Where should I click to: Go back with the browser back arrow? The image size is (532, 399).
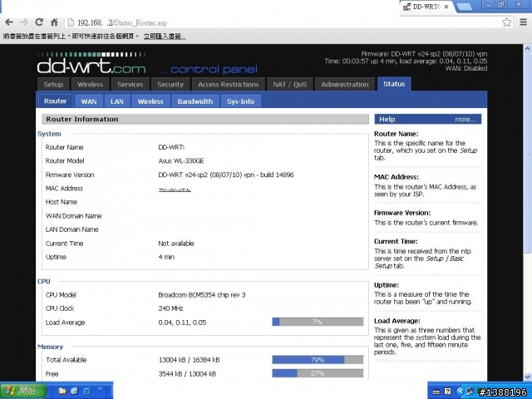tap(9, 22)
